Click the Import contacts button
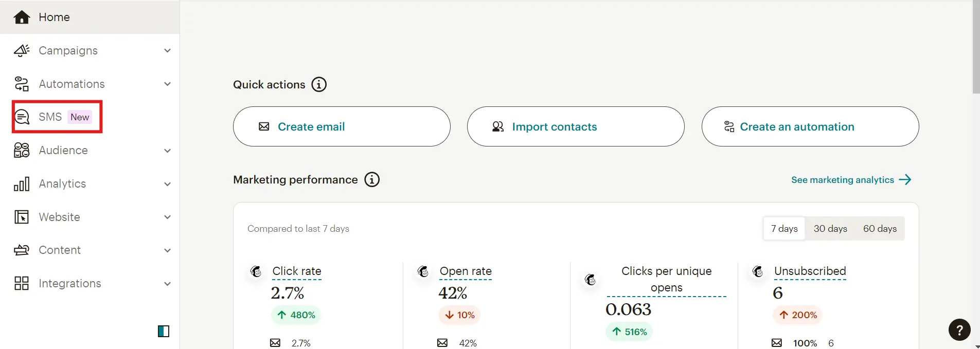The height and width of the screenshot is (349, 980). (576, 126)
